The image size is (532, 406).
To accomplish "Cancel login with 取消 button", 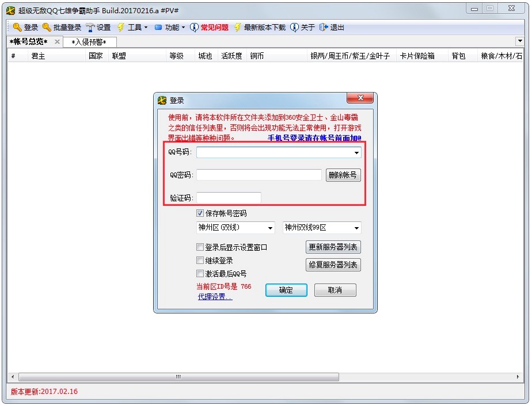I will (x=335, y=290).
